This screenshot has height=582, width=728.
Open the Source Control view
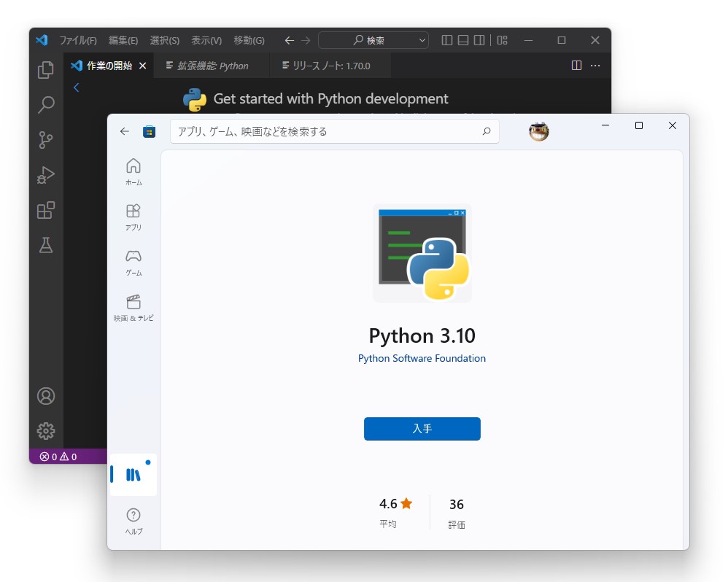click(46, 140)
